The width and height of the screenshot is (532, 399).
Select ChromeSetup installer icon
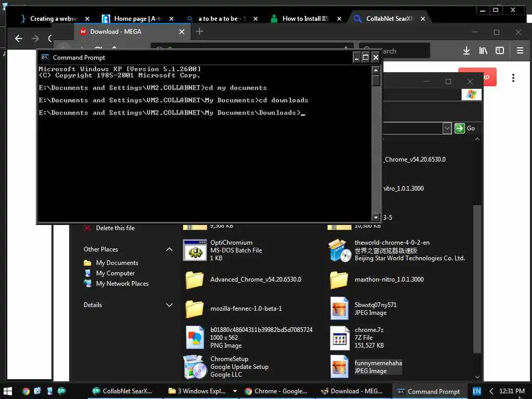click(195, 367)
